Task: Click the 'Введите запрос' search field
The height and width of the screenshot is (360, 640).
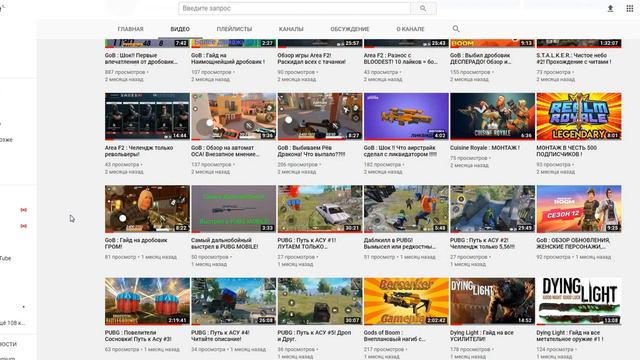Action: [295, 8]
